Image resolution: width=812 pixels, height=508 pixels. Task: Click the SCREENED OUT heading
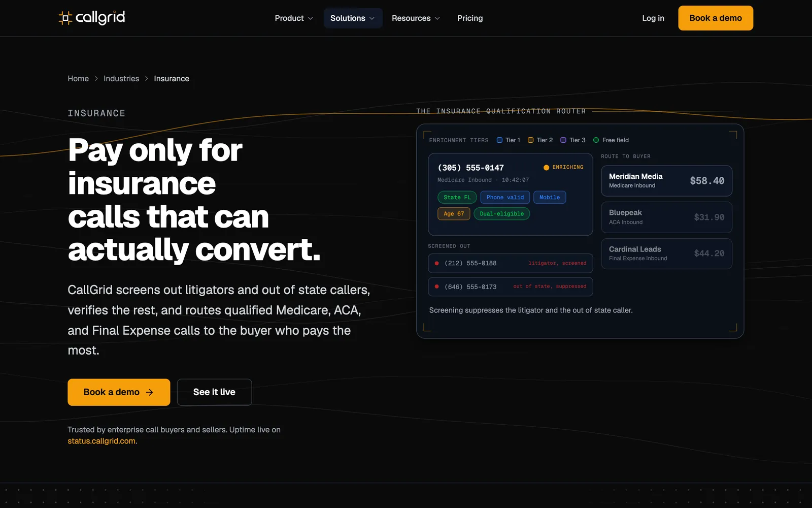pyautogui.click(x=449, y=246)
